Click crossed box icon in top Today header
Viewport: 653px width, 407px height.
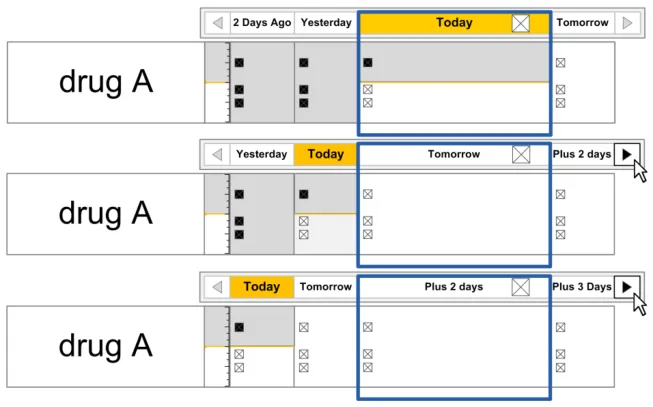[x=521, y=23]
